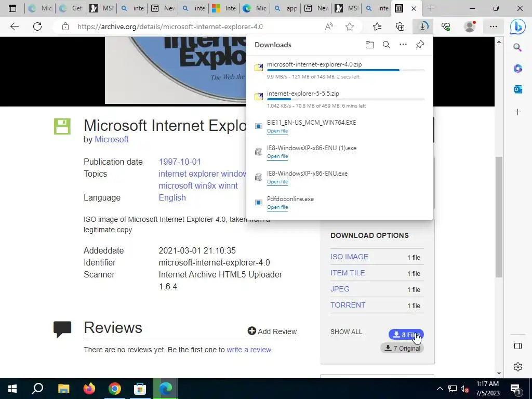
Task: Open the Windows Start menu
Action: (12, 389)
